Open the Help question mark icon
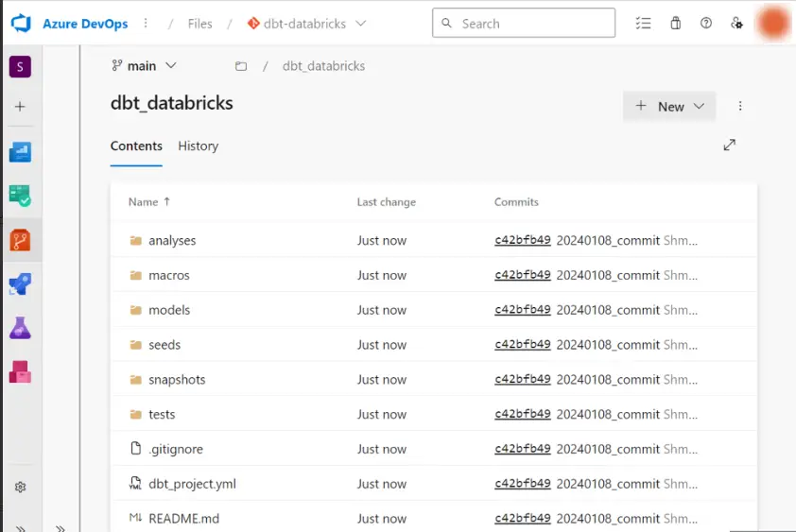Viewport: 796px width, 532px height. click(705, 24)
